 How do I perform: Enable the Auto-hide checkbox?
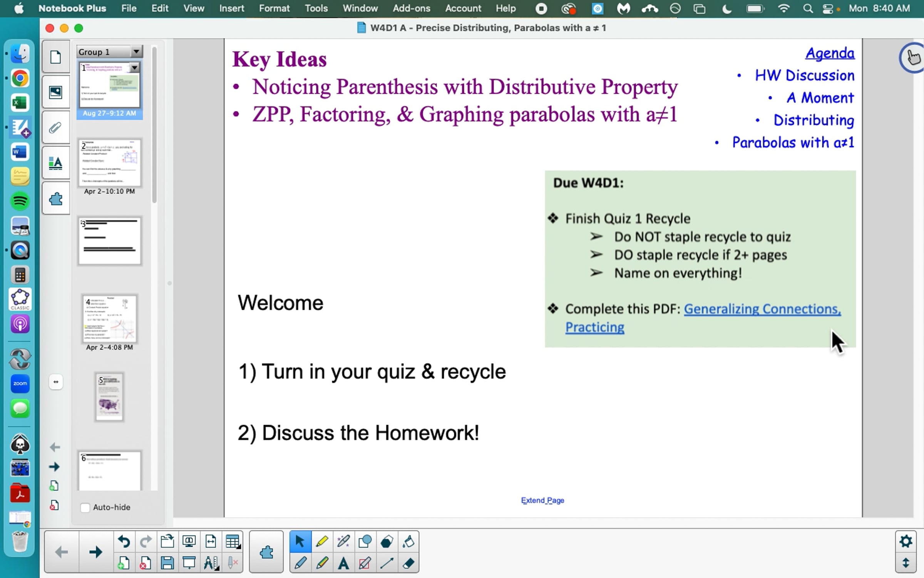coord(85,507)
